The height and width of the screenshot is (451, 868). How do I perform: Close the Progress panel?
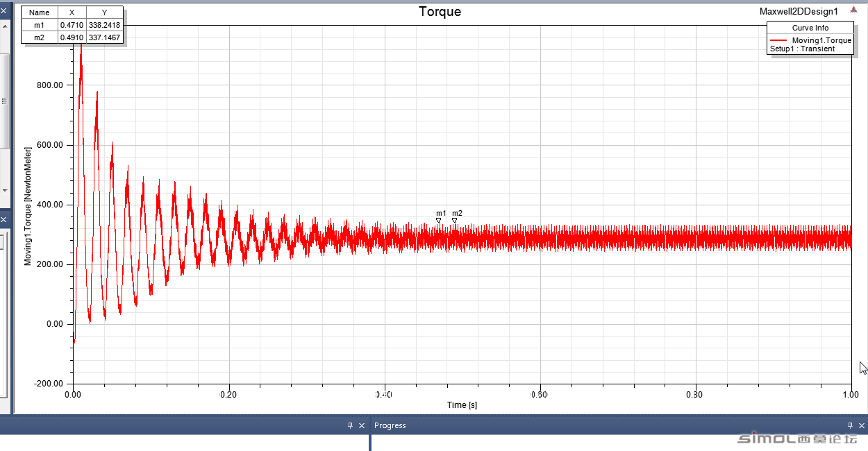(x=862, y=425)
